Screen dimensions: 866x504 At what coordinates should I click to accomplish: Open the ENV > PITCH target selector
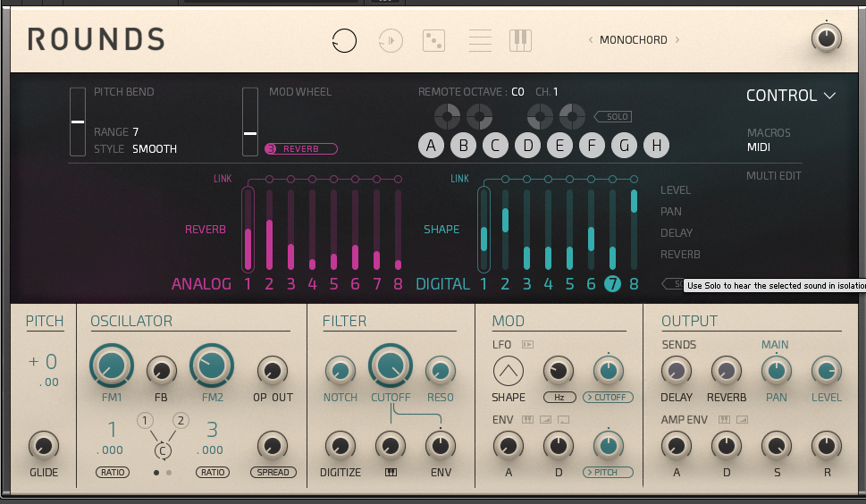coord(608,472)
